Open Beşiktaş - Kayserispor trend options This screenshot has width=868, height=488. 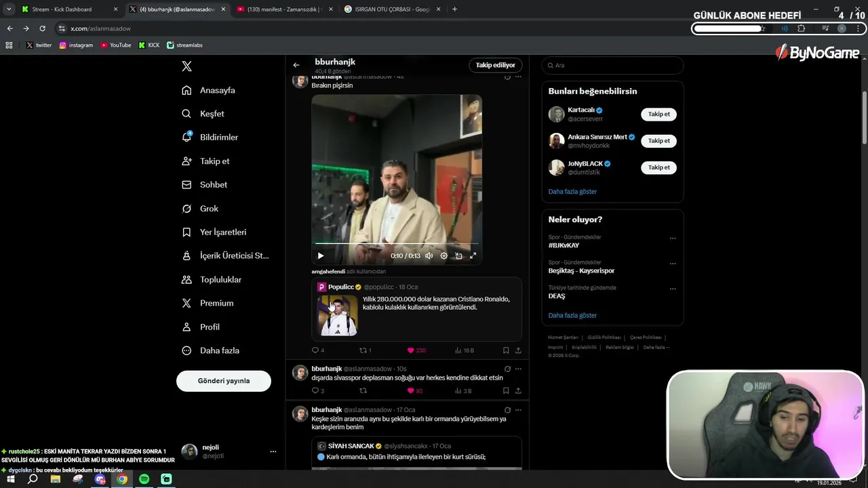(x=673, y=264)
